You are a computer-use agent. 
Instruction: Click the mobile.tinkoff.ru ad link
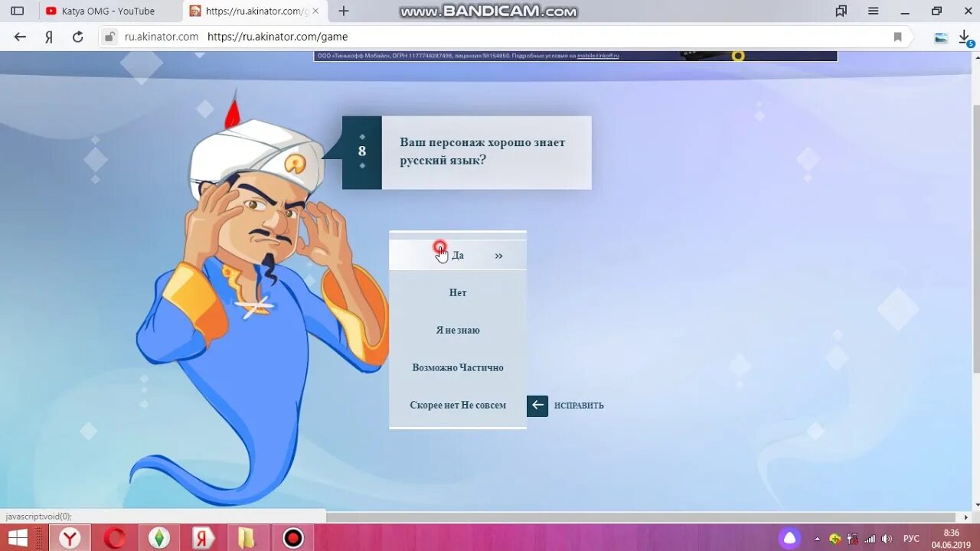pos(598,56)
